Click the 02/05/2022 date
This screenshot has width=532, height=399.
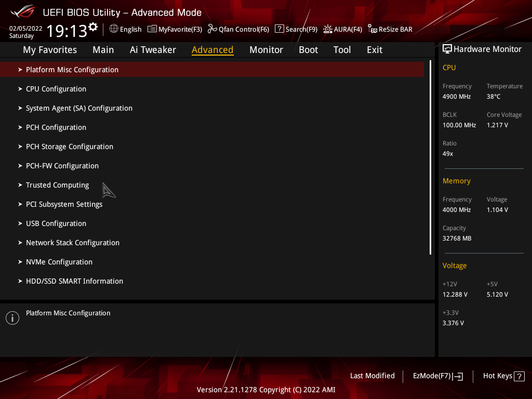click(x=26, y=29)
